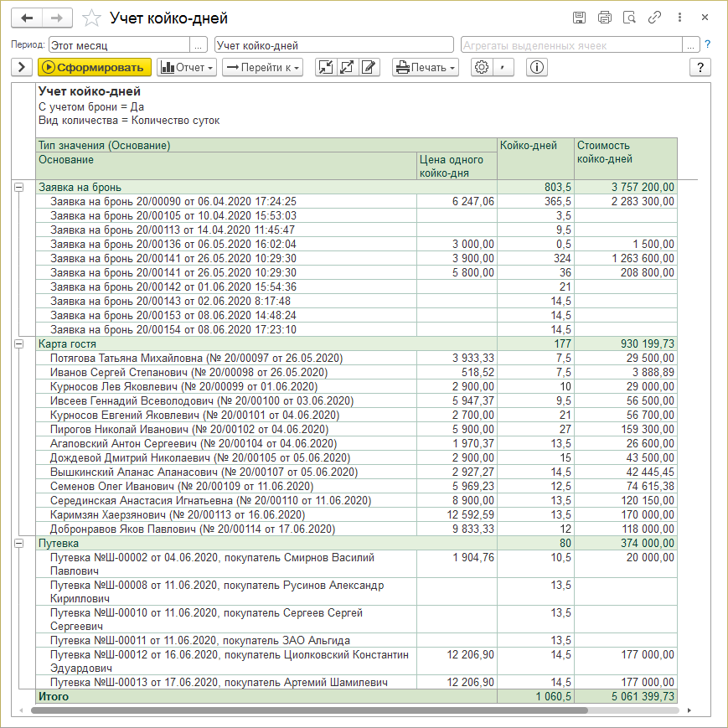728x728 pixels.
Task: Open the Отчет dropdown menu
Action: [x=187, y=68]
